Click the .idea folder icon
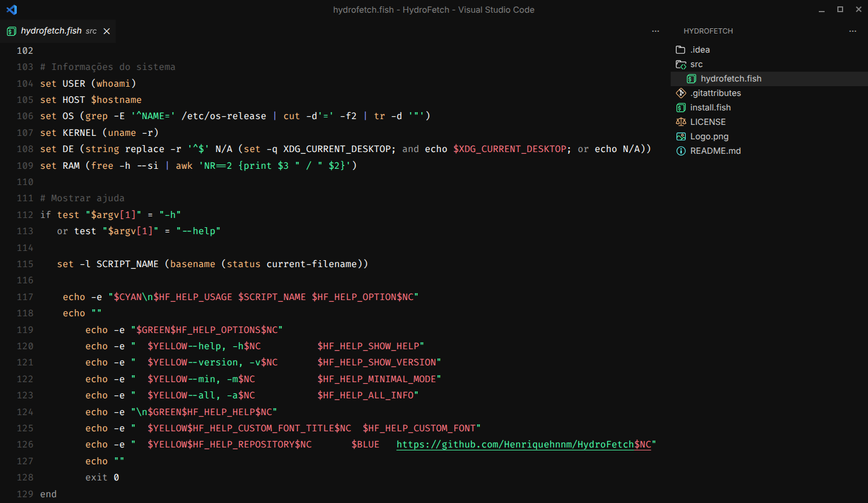The height and width of the screenshot is (503, 868). [681, 50]
